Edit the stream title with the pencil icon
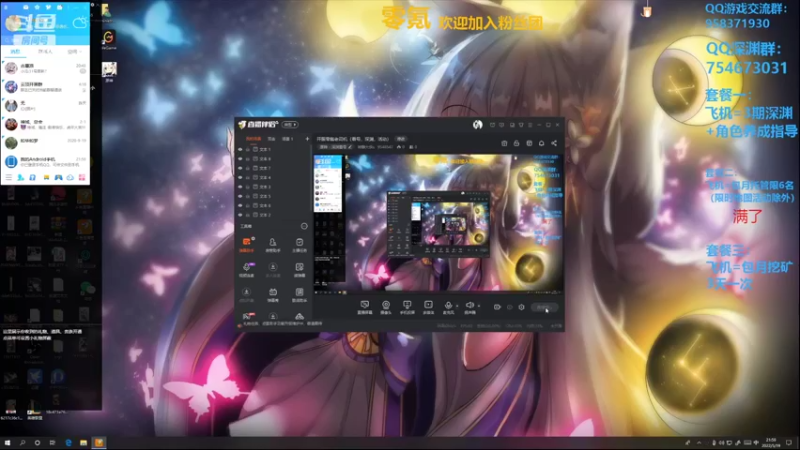Viewport: 800px width, 450px height. (350, 147)
